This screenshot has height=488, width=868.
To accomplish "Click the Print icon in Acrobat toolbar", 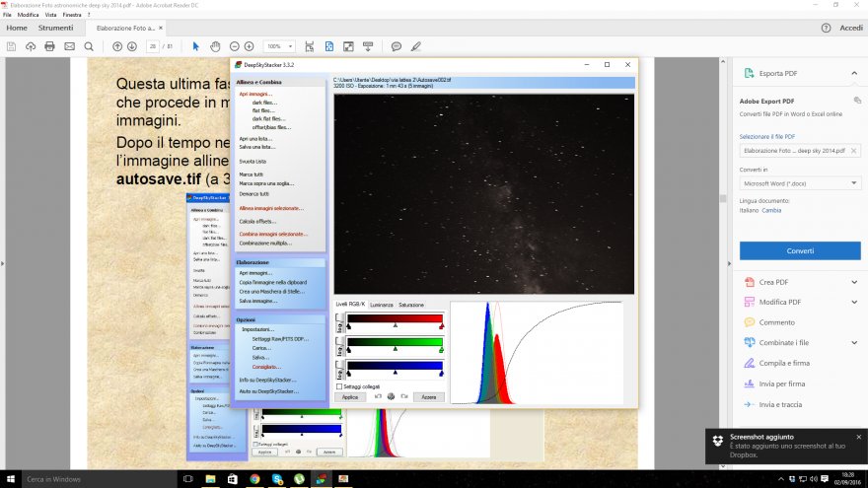I will coord(50,47).
